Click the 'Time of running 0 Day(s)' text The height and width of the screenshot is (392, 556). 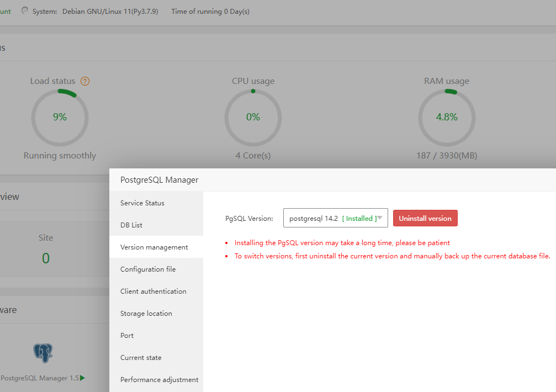point(210,11)
